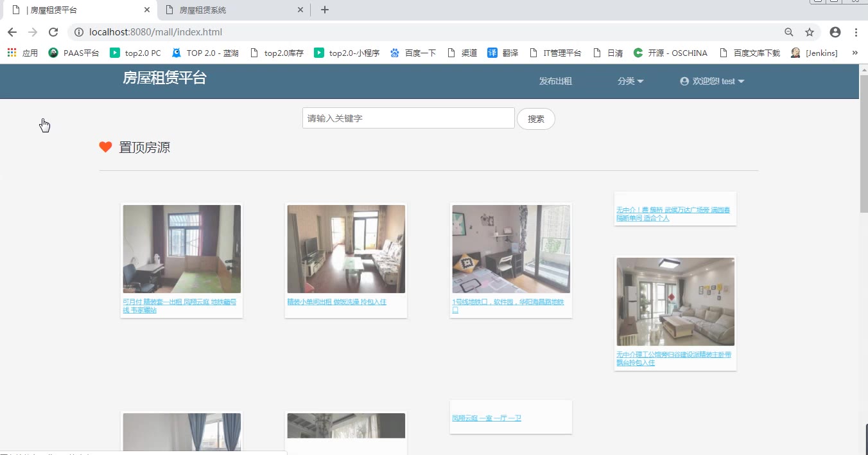Open the 精装小单间出租 listing photo
Image resolution: width=868 pixels, height=455 pixels.
[346, 249]
